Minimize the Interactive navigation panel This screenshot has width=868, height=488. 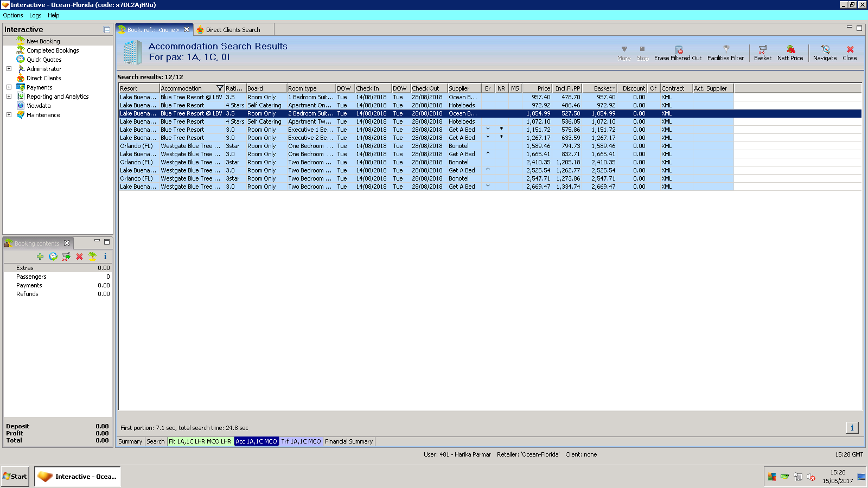[107, 30]
